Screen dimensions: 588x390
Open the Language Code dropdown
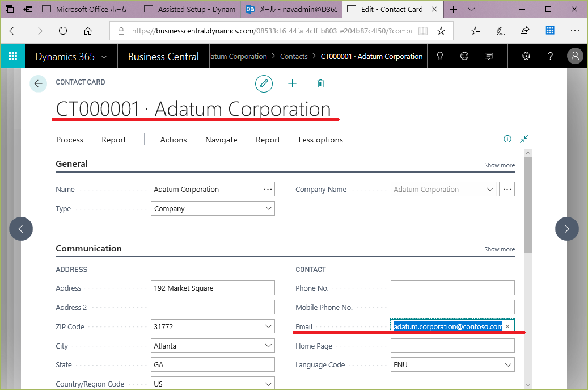coord(508,365)
